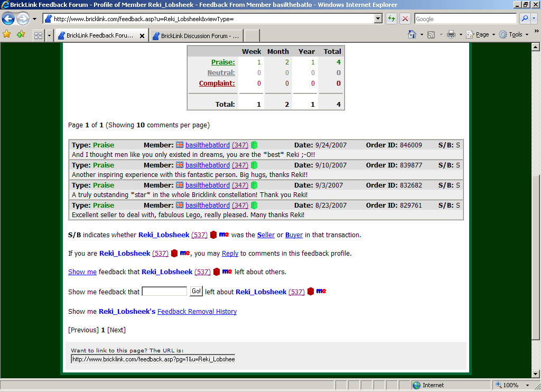Viewport: 541px width, 392px height.
Task: Switch to BrickLink Discussion Forum tab
Action: point(196,36)
